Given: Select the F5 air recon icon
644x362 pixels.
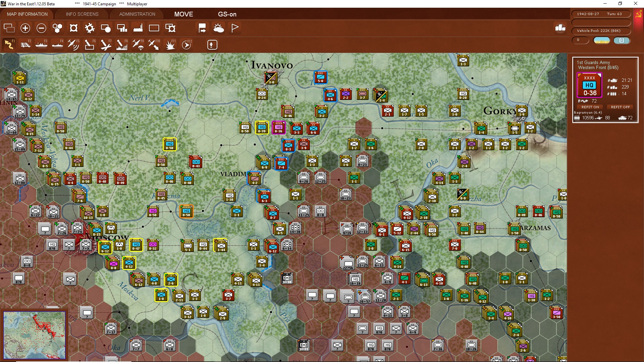Looking at the screenshot, I should pyautogui.click(x=73, y=45).
